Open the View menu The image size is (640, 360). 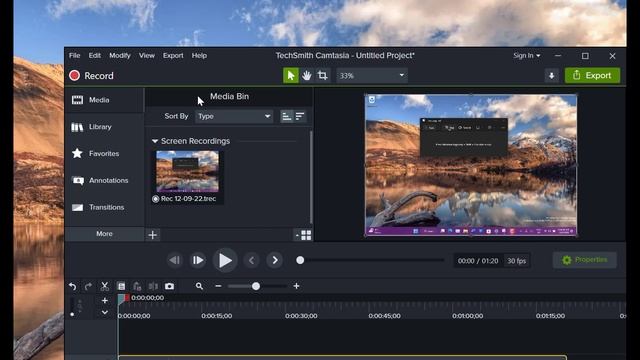pyautogui.click(x=147, y=56)
